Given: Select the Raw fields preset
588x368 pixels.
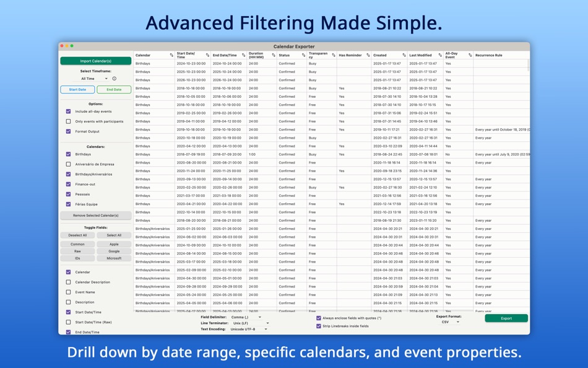Looking at the screenshot, I should click(77, 251).
